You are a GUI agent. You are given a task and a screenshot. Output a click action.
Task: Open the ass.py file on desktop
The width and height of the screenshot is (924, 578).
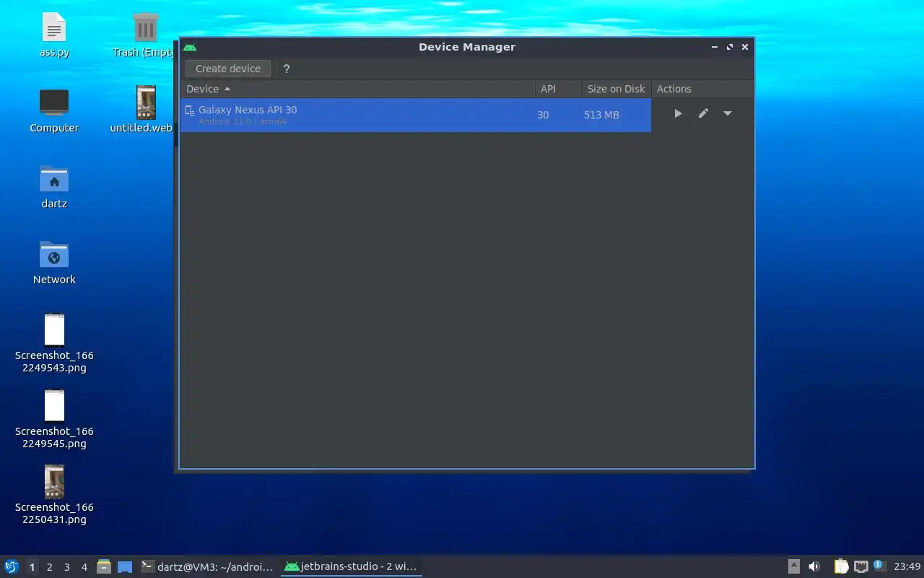pyautogui.click(x=54, y=35)
